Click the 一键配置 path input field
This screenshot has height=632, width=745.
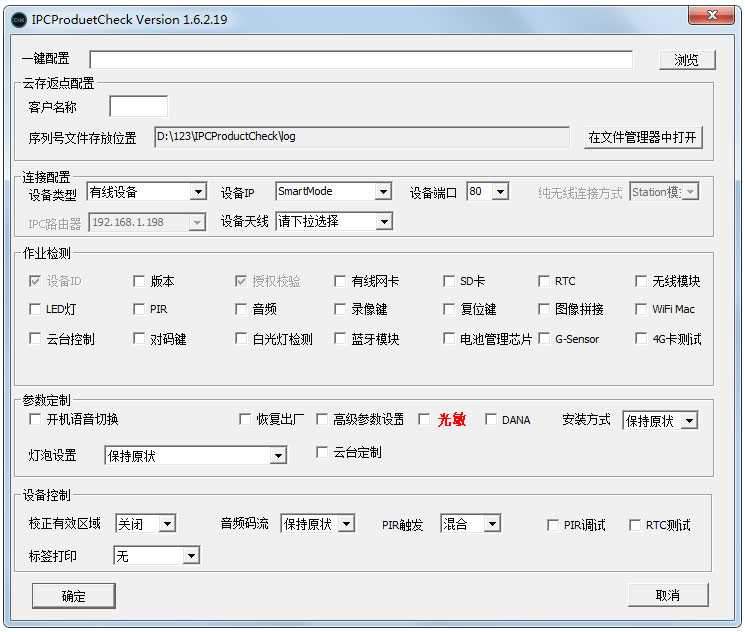click(361, 60)
